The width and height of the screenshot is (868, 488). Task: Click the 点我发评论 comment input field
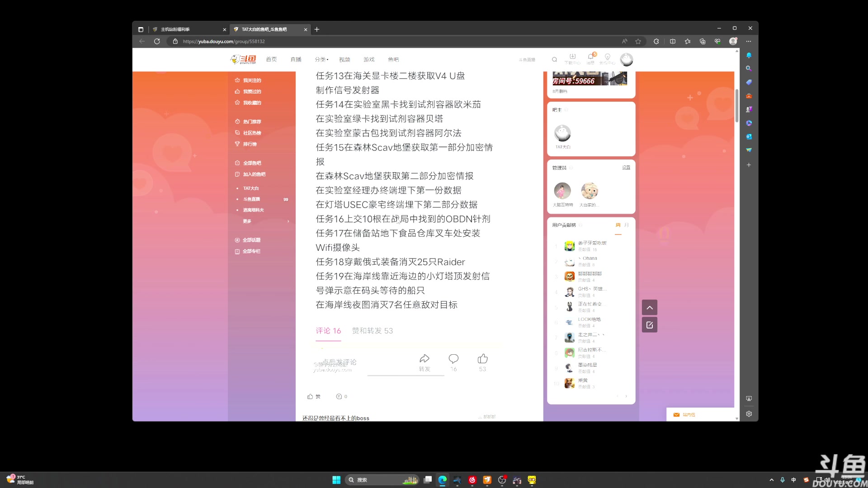click(x=339, y=362)
